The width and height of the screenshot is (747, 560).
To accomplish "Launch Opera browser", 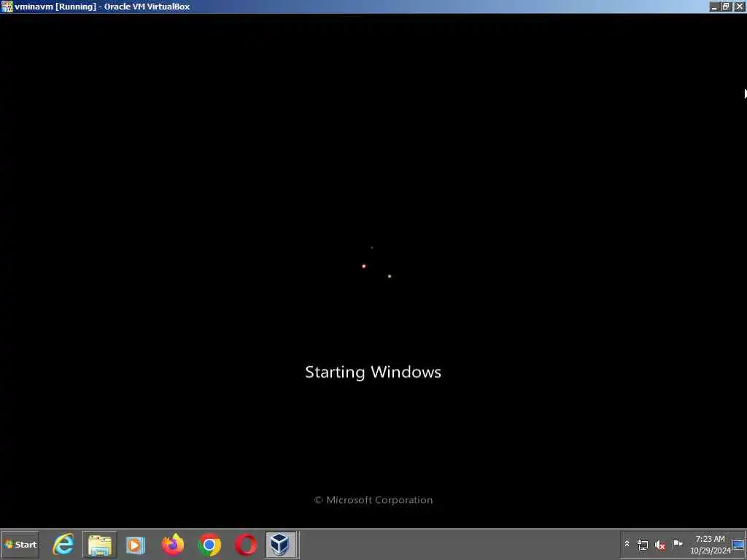I will click(x=245, y=545).
